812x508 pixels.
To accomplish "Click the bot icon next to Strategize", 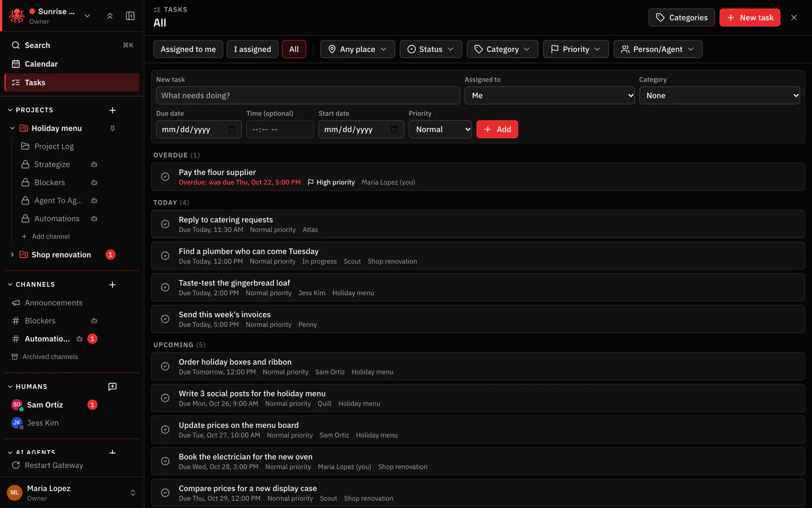I will [x=94, y=165].
